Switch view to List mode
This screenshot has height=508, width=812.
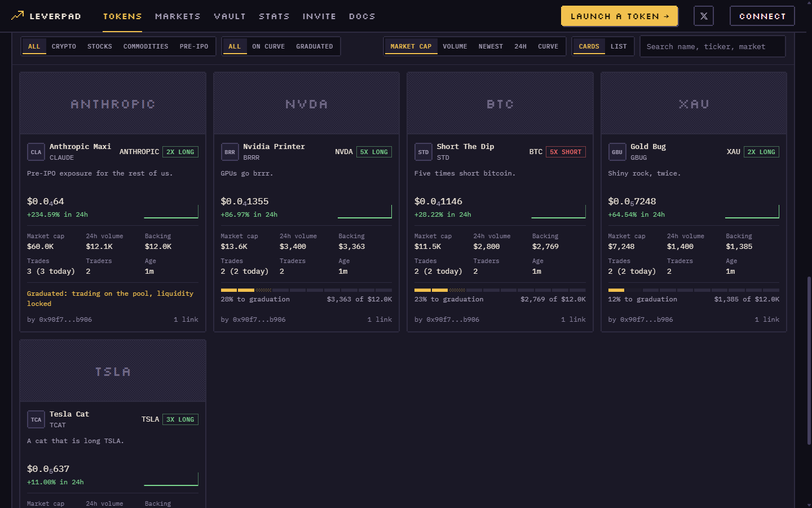(619, 46)
